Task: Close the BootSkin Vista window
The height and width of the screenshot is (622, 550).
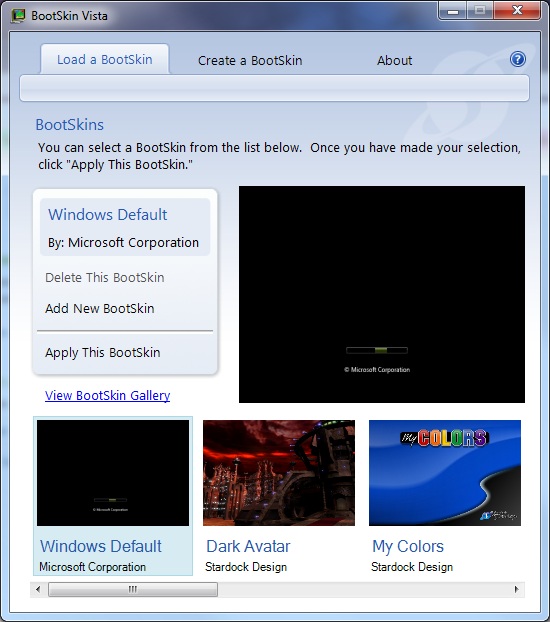Action: click(517, 10)
